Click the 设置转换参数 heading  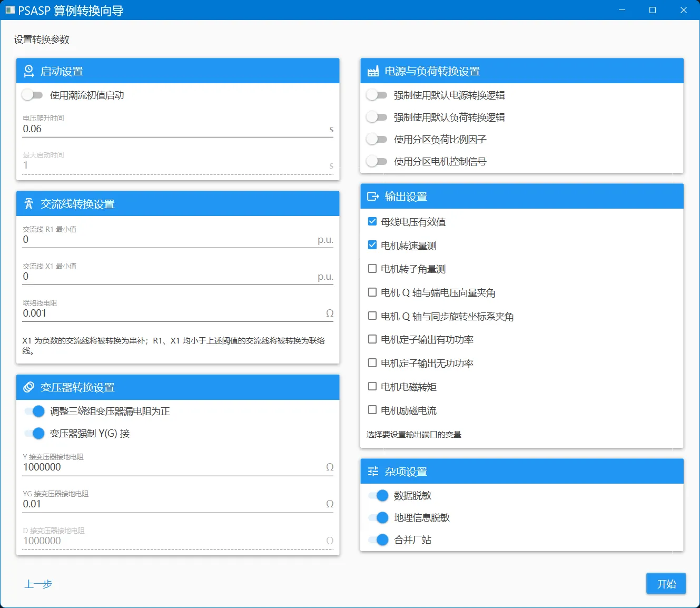(42, 40)
